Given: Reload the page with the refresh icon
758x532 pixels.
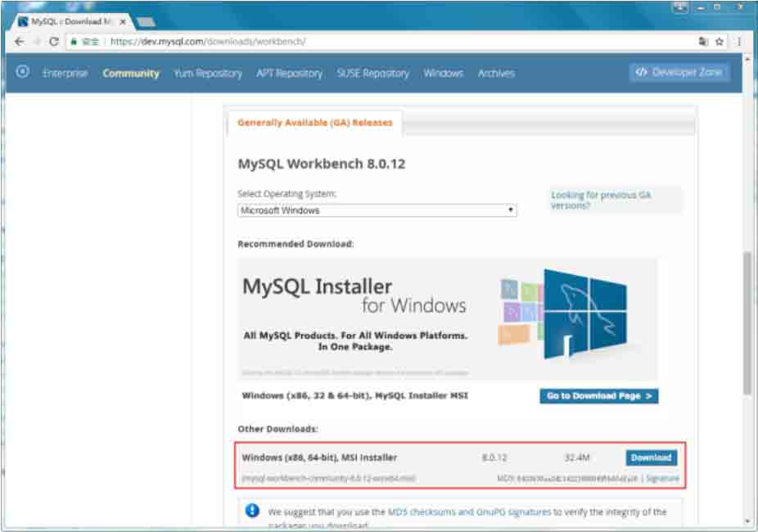Looking at the screenshot, I should point(54,42).
